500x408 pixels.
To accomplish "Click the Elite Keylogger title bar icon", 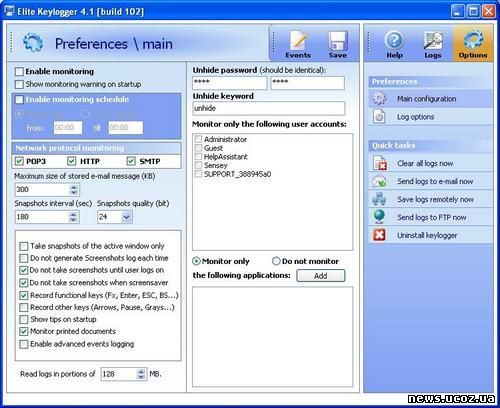I will [x=10, y=11].
